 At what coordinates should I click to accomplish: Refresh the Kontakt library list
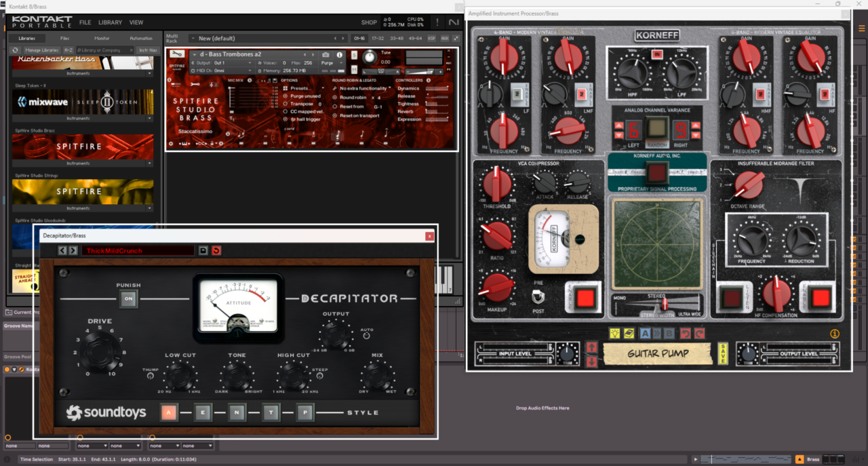15,50
